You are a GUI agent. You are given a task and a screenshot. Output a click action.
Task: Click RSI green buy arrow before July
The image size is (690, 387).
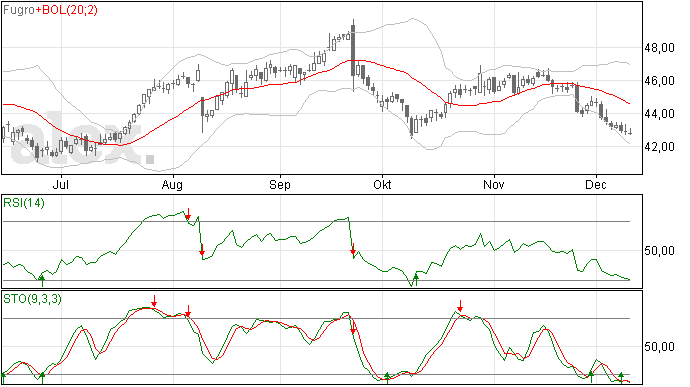[x=42, y=280]
